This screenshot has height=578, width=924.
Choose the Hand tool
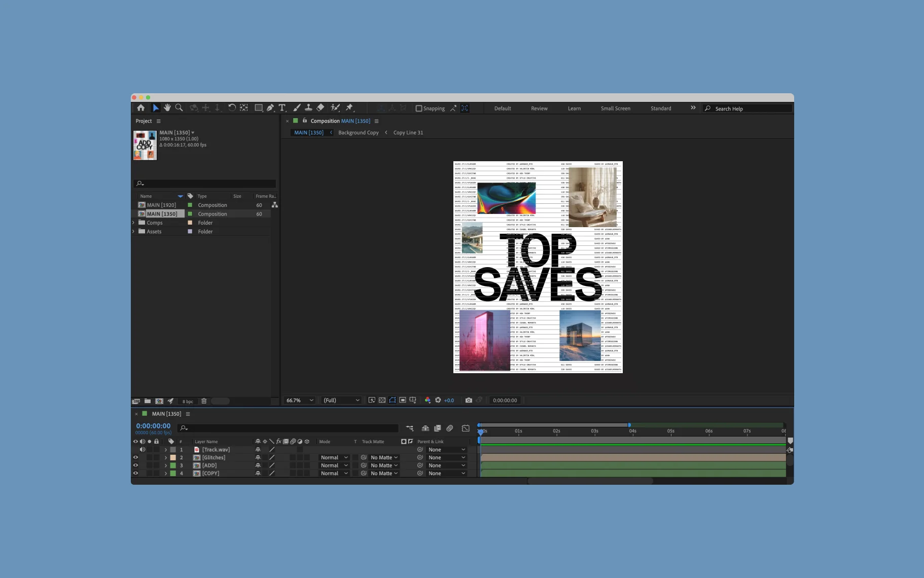(167, 108)
